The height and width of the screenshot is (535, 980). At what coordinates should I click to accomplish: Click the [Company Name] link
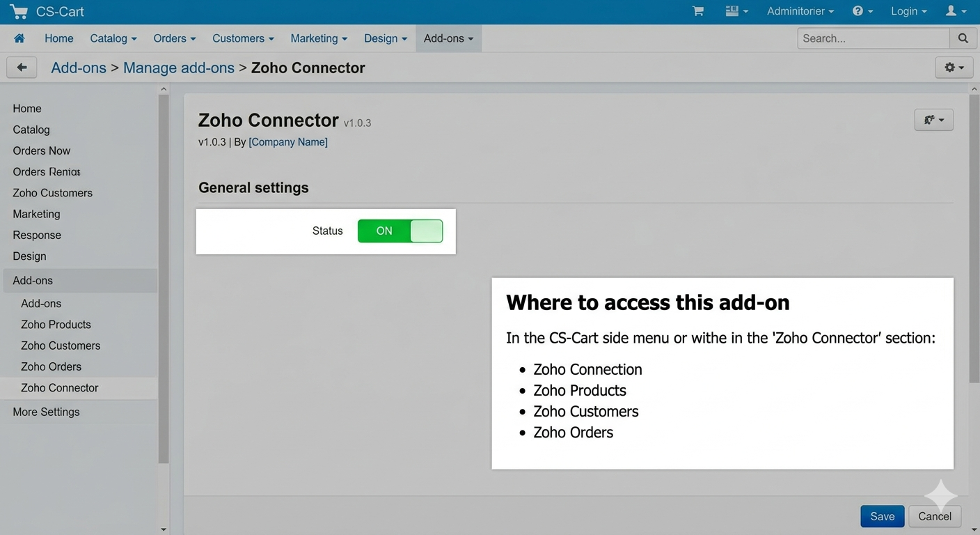coord(288,142)
